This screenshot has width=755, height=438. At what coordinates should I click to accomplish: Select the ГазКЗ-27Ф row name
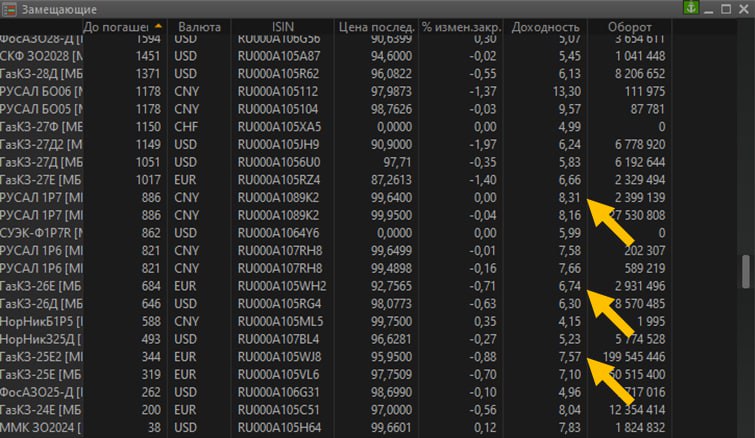pos(41,127)
